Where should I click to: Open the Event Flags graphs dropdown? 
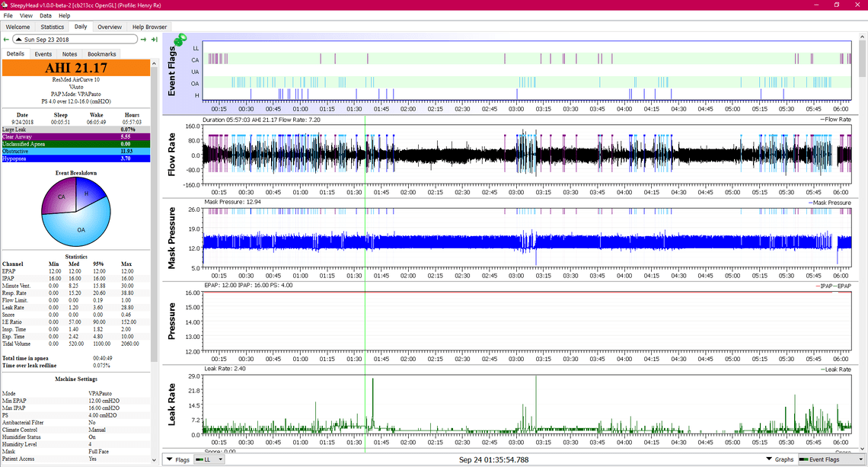[x=828, y=459]
